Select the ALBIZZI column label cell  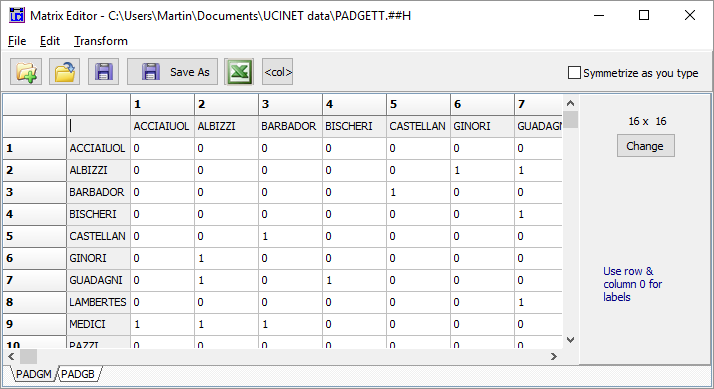click(226, 126)
